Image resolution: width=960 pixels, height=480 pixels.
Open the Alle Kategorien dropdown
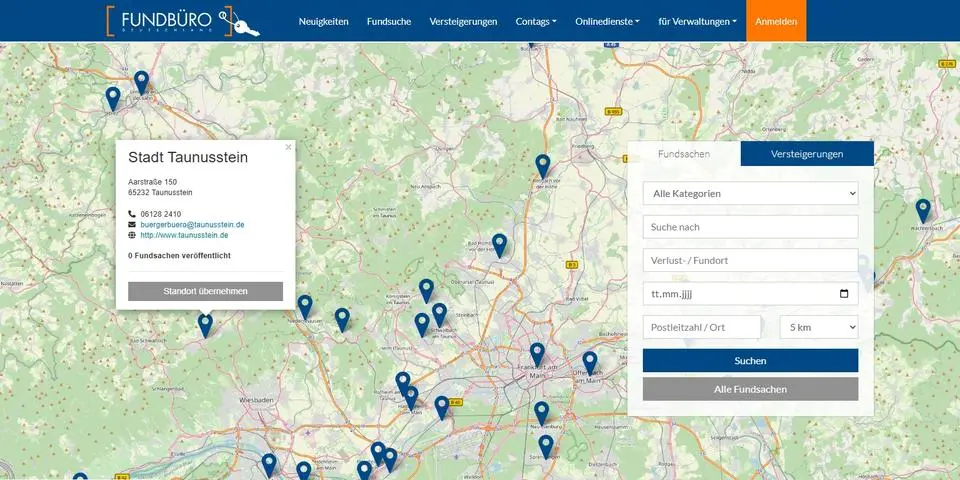point(750,193)
